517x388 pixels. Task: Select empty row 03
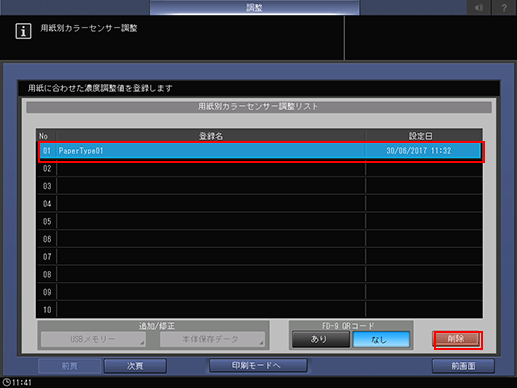(260, 186)
